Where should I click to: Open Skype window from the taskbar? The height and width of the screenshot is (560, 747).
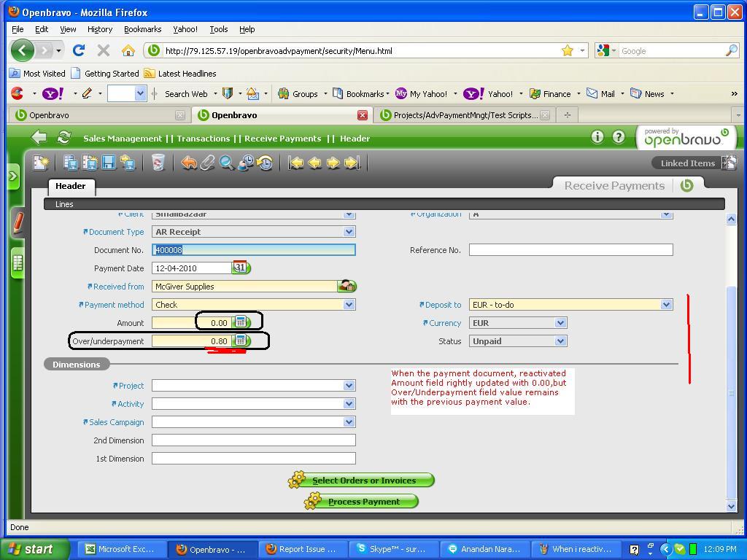[393, 549]
